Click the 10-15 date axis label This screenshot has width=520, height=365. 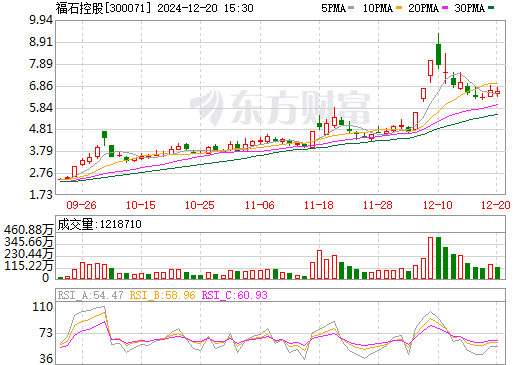point(141,205)
